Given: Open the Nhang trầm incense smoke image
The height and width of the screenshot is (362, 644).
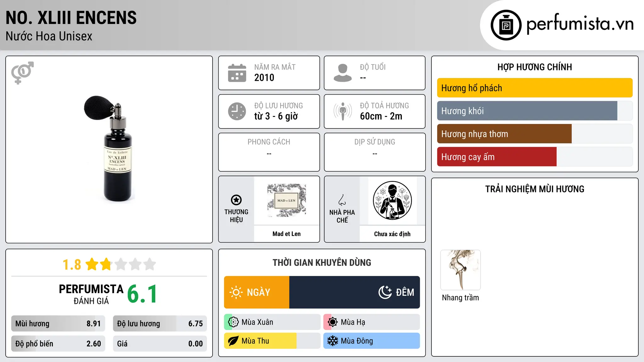Looking at the screenshot, I should click(x=460, y=270).
